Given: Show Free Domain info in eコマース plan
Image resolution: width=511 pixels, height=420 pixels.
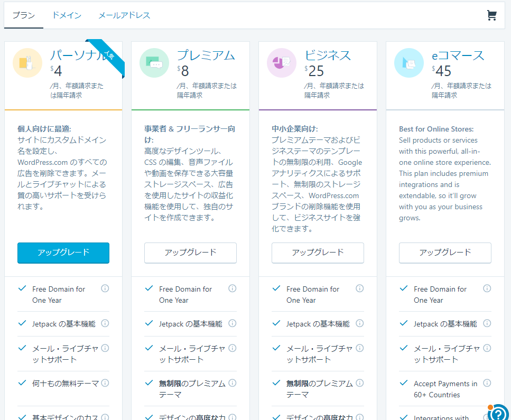Looking at the screenshot, I should pyautogui.click(x=487, y=288).
